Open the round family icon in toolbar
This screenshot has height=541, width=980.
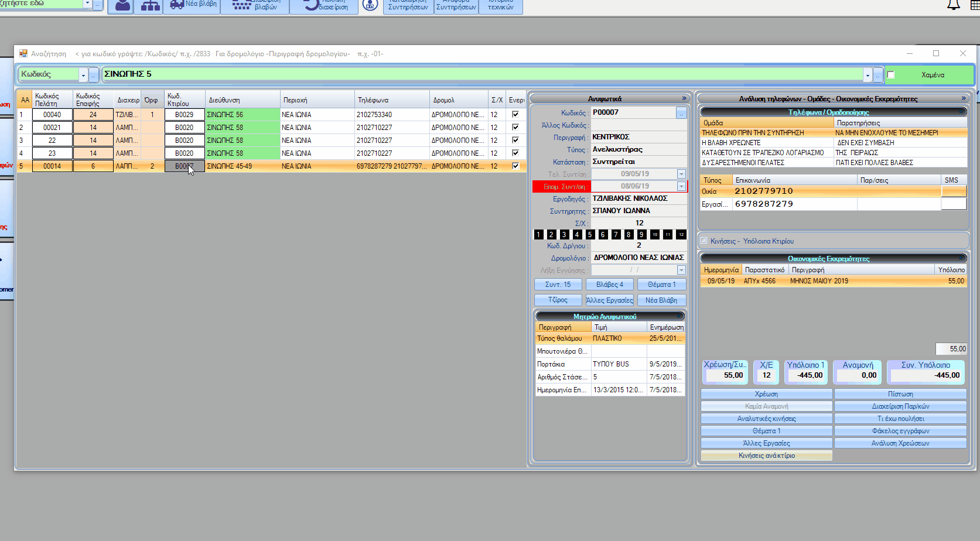(x=370, y=6)
